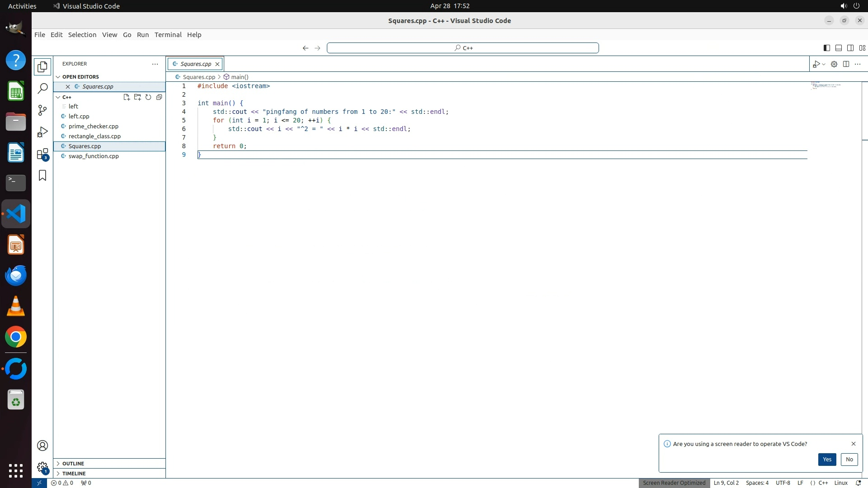Viewport: 868px width, 488px height.
Task: Open the Extensions view
Action: click(x=42, y=154)
